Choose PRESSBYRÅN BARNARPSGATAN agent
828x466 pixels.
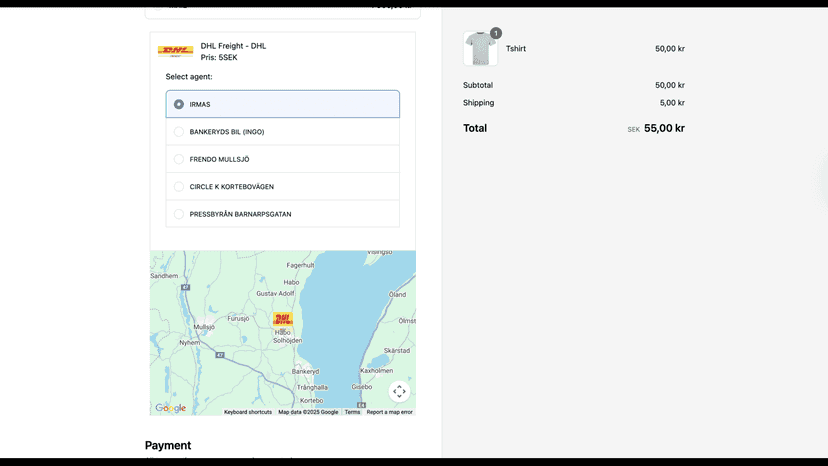pyautogui.click(x=283, y=214)
